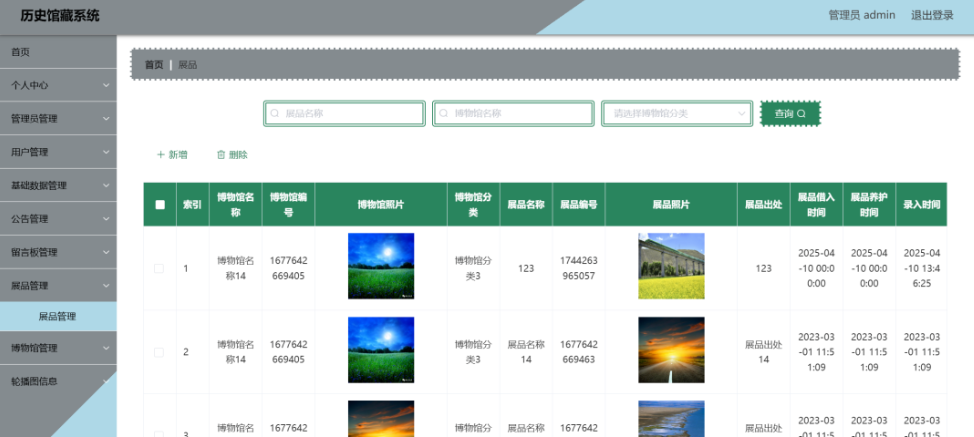Click the 首页 breadcrumb link
Viewport: 974px width, 437px height.
pyautogui.click(x=154, y=65)
